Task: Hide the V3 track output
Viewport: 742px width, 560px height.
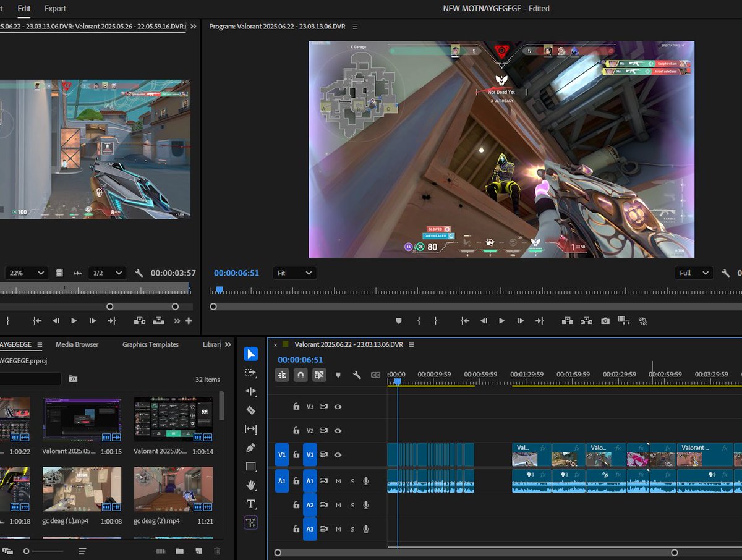Action: pos(338,407)
